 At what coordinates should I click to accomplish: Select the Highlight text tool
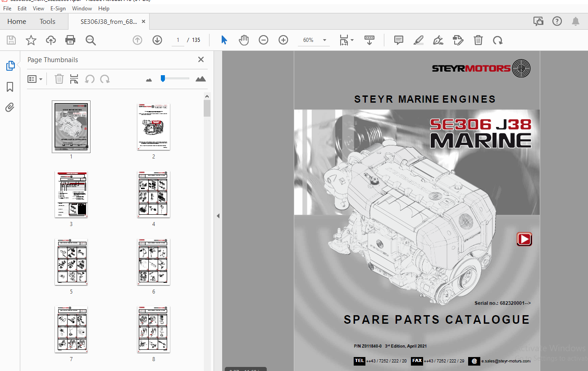point(419,41)
